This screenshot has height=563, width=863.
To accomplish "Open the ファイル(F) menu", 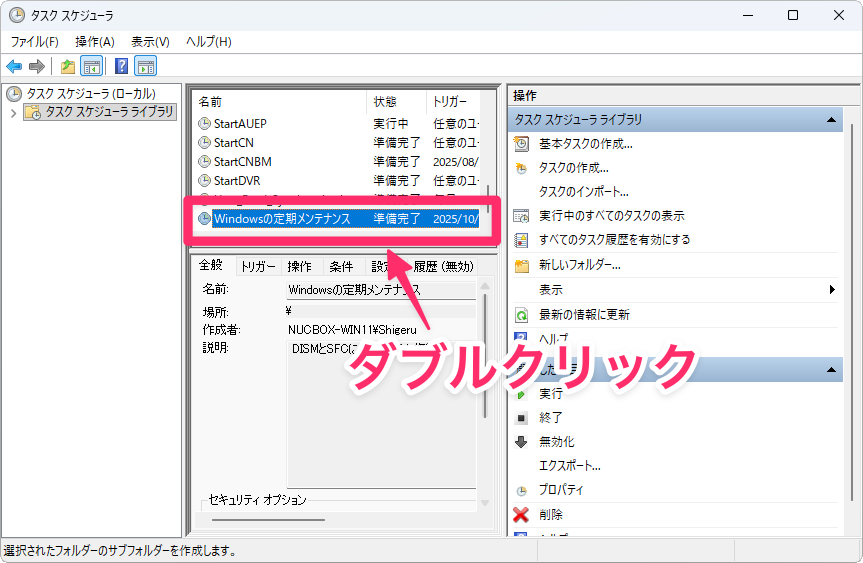I will (34, 41).
